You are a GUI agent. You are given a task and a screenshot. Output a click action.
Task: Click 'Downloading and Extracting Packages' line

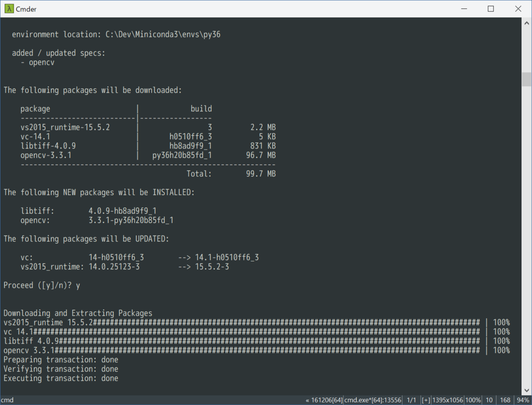[x=78, y=313]
